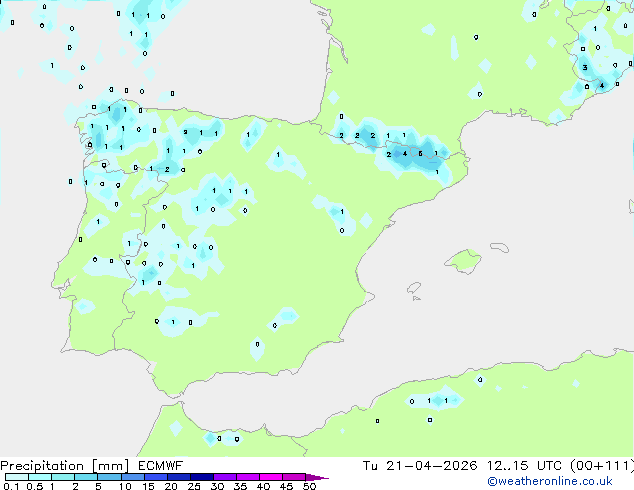Screen dimensions: 634x490
Task: Click the 45–50 mm legend swatch
Action: pyautogui.click(x=294, y=477)
